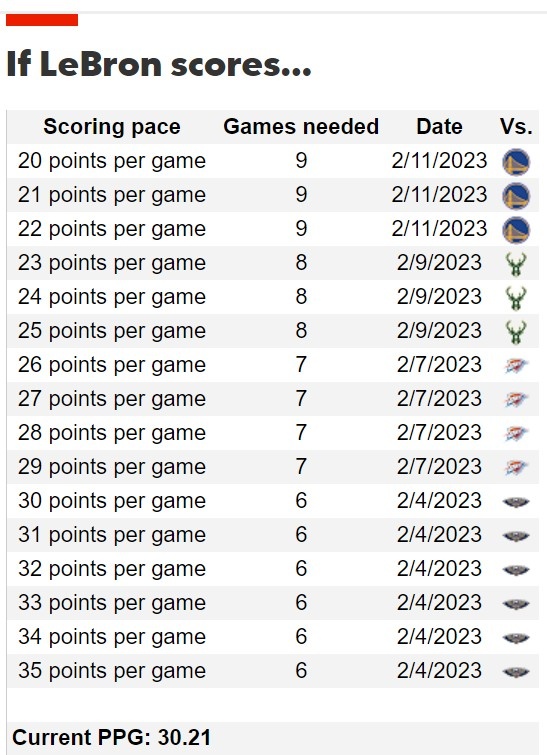Click the Date column header
547x755 pixels.
[x=439, y=127]
